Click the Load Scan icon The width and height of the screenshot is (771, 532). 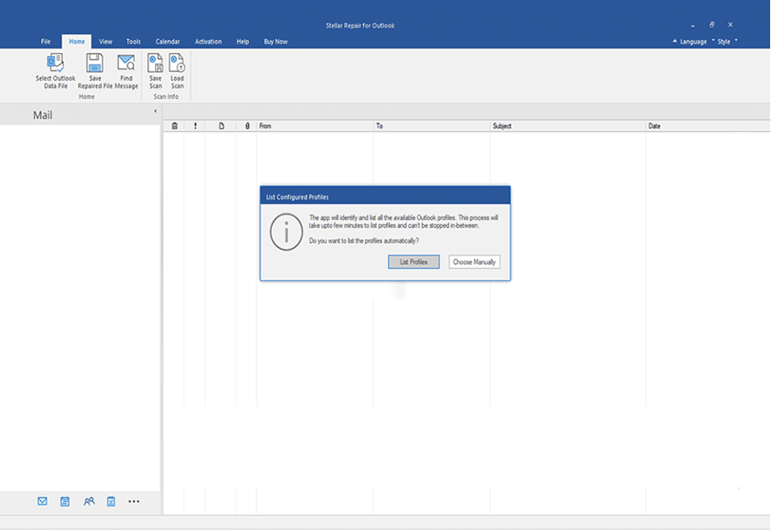(177, 63)
